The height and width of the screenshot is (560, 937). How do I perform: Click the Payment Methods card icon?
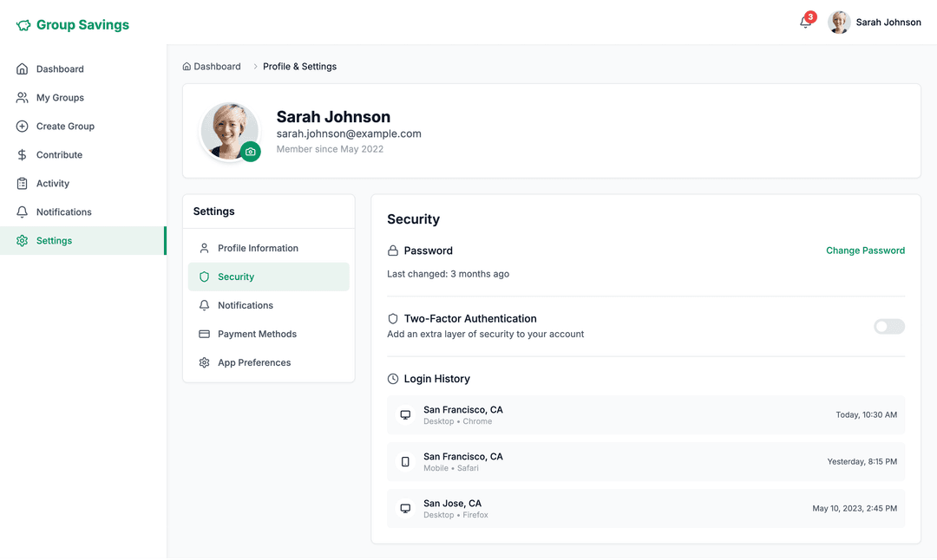(205, 335)
